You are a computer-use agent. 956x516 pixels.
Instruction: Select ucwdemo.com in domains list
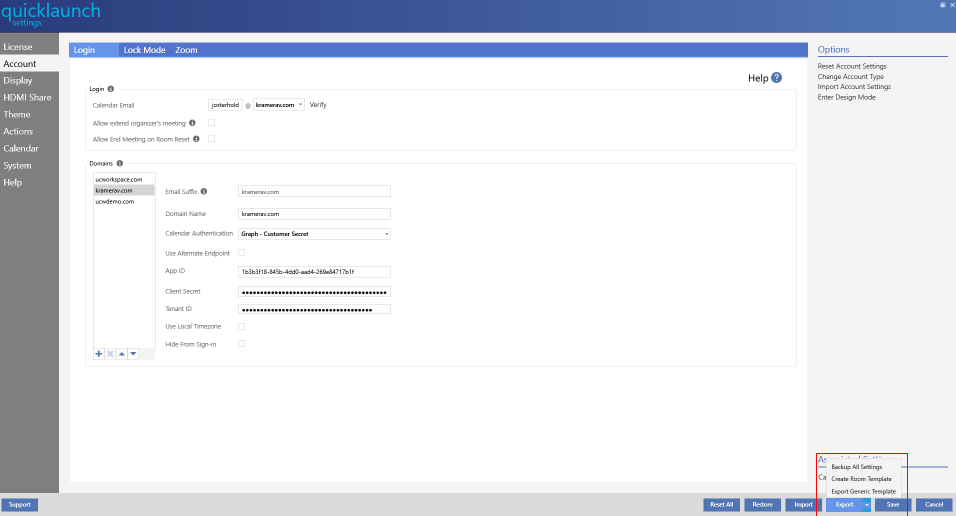click(x=124, y=201)
